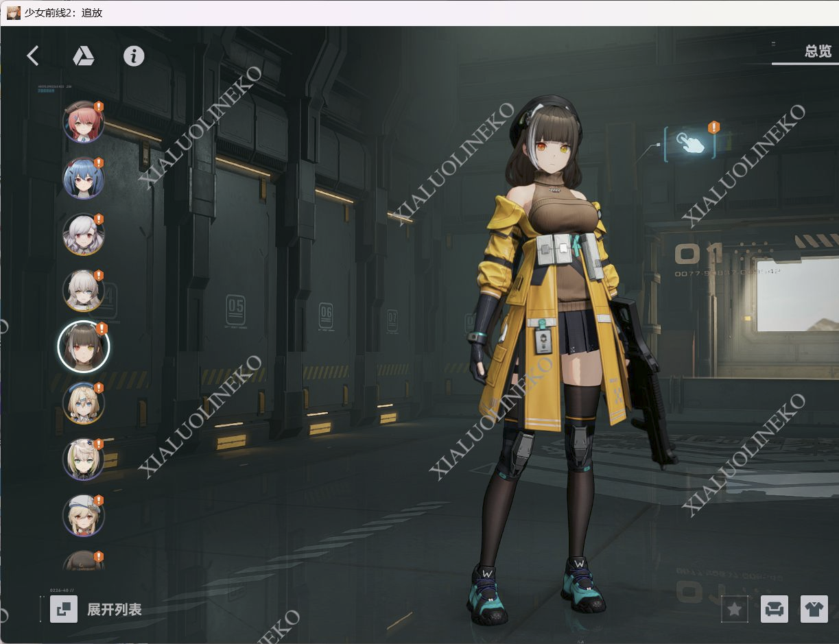Click the game icon in title bar

(14, 12)
